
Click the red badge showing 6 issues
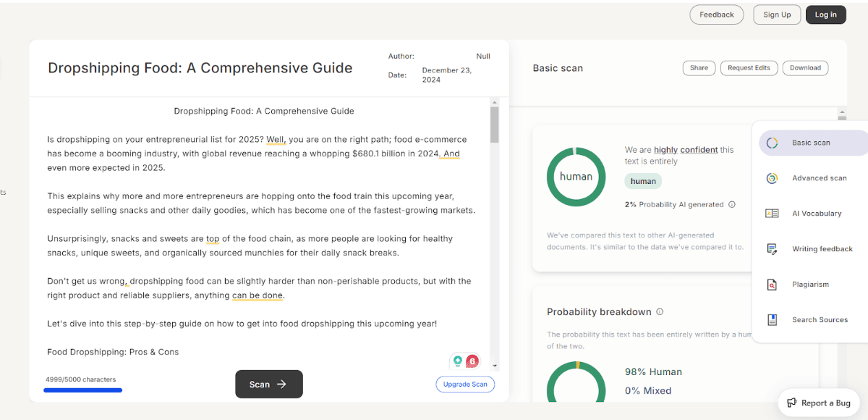pos(472,361)
